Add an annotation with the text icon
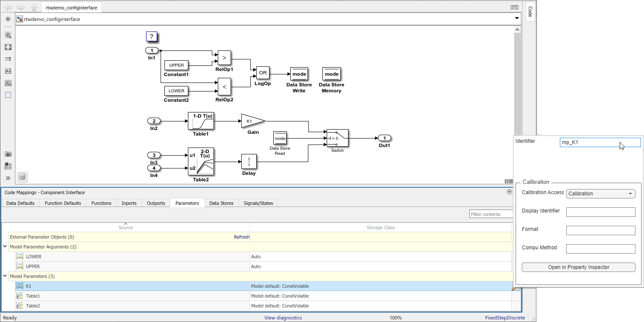The image size is (644, 322). pyautogui.click(x=8, y=71)
